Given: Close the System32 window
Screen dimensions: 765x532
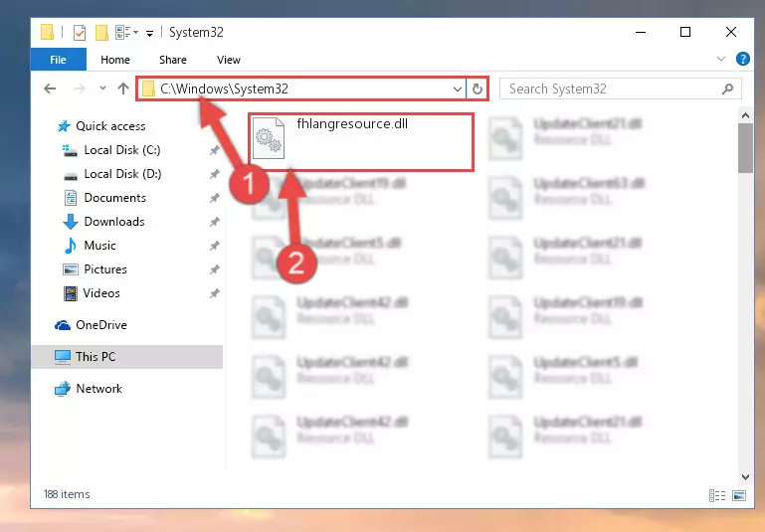Looking at the screenshot, I should (731, 32).
